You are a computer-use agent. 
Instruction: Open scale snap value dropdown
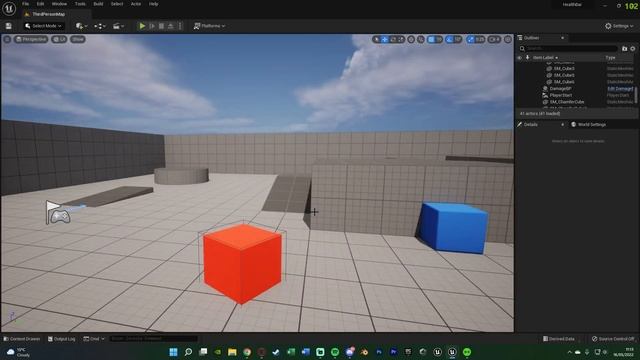click(480, 39)
